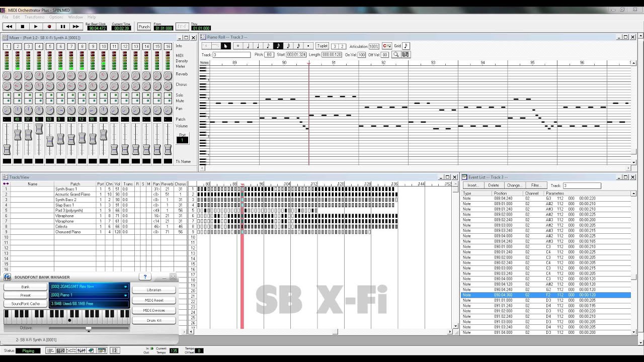Click the Delete button in Event List

[494, 186]
